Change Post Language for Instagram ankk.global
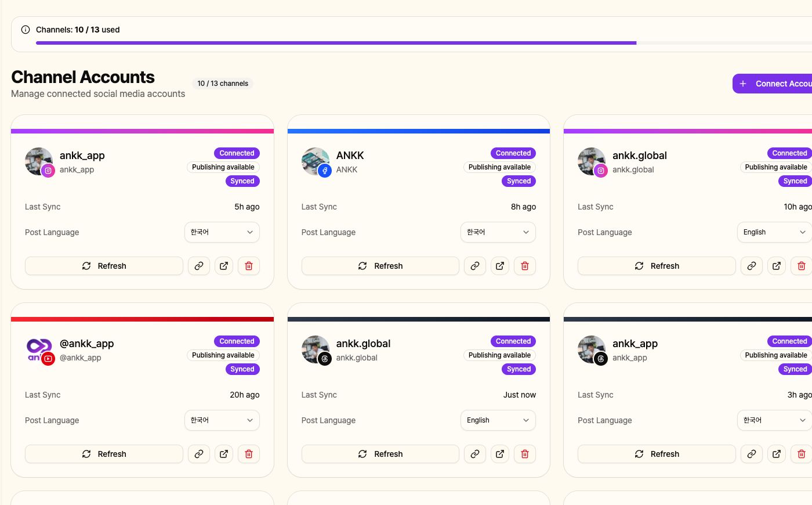Viewport: 812px width, 505px height. 775,232
